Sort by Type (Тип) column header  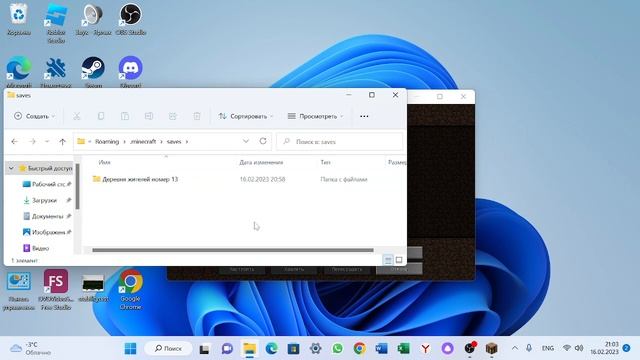pos(325,162)
